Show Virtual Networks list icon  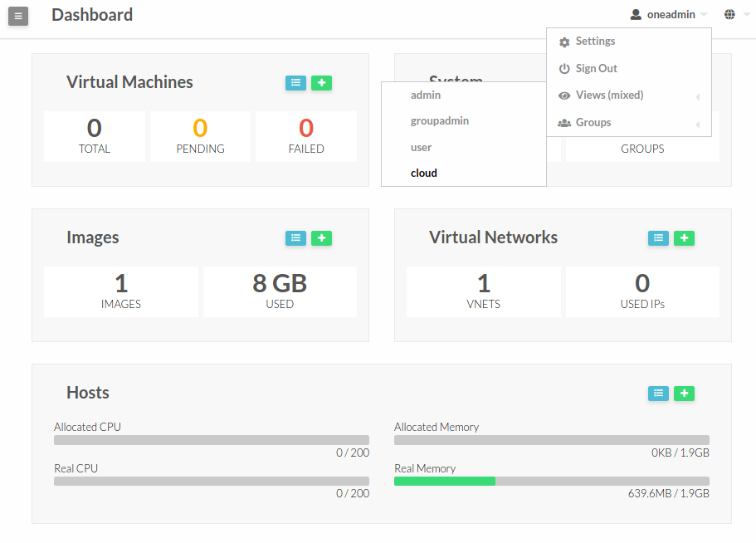(658, 238)
